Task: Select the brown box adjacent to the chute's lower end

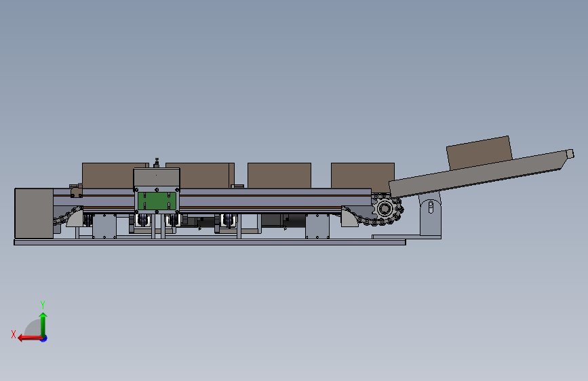Action: tap(363, 176)
